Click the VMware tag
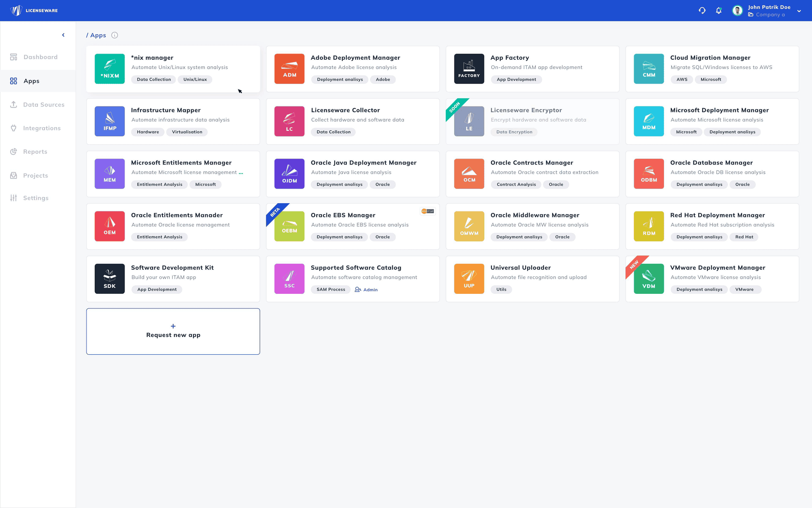812x508 pixels. click(x=744, y=289)
